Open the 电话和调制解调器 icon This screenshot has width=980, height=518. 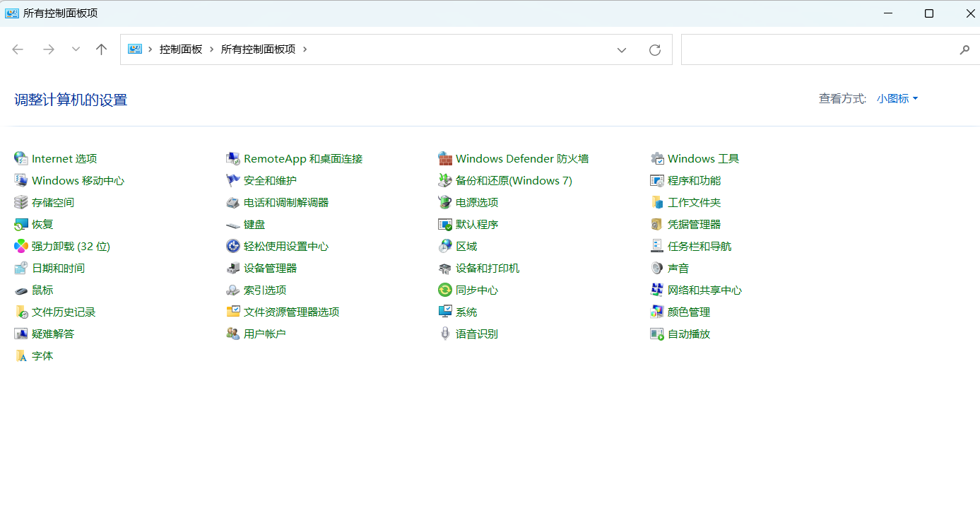pyautogui.click(x=232, y=202)
